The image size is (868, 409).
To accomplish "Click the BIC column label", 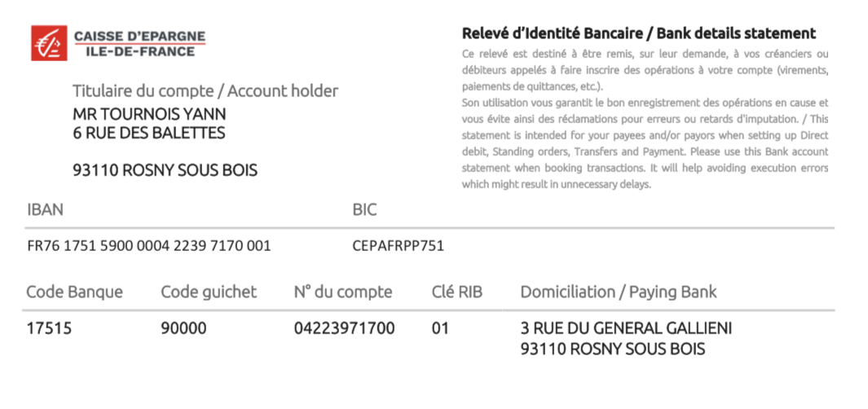I will point(364,209).
